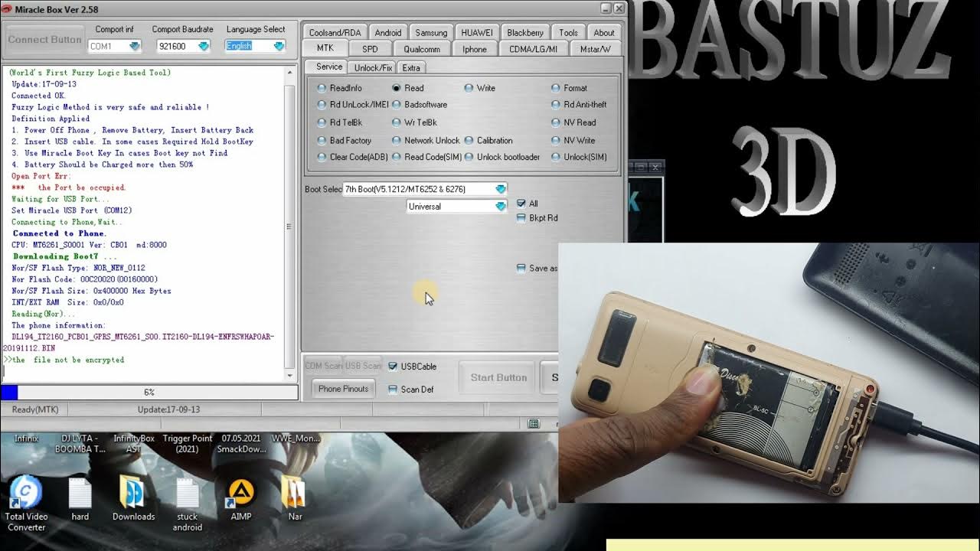Click the phone video thumbnail
Viewport: 980px width, 551px height.
pyautogui.click(x=769, y=373)
